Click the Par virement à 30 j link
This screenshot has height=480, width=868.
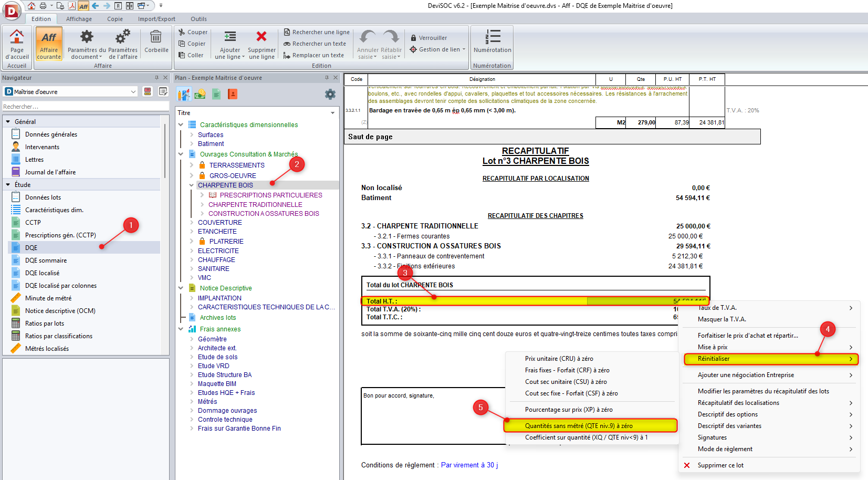469,465
